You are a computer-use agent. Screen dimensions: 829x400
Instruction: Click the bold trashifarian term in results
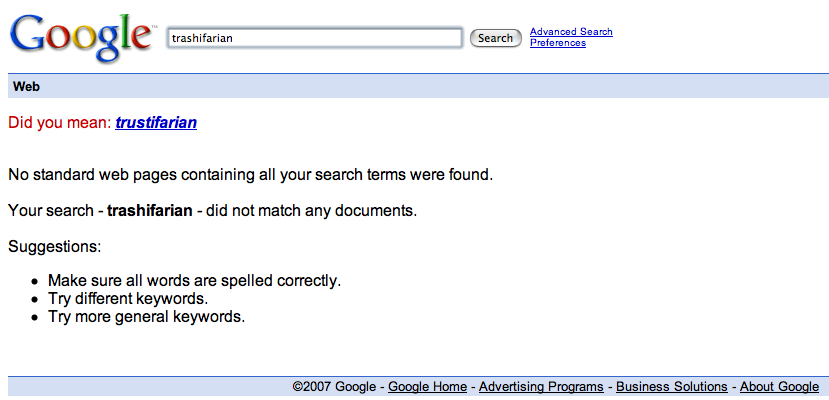click(x=150, y=211)
